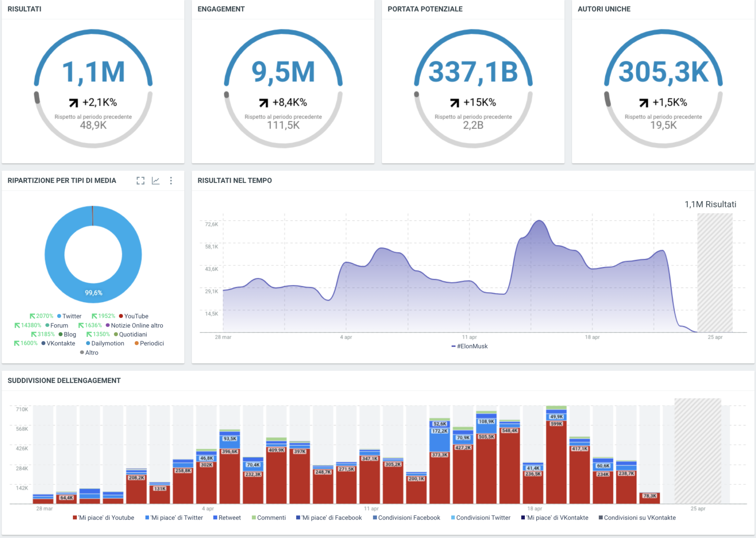Toggle Dailymotion in the media type legend

tap(105, 343)
